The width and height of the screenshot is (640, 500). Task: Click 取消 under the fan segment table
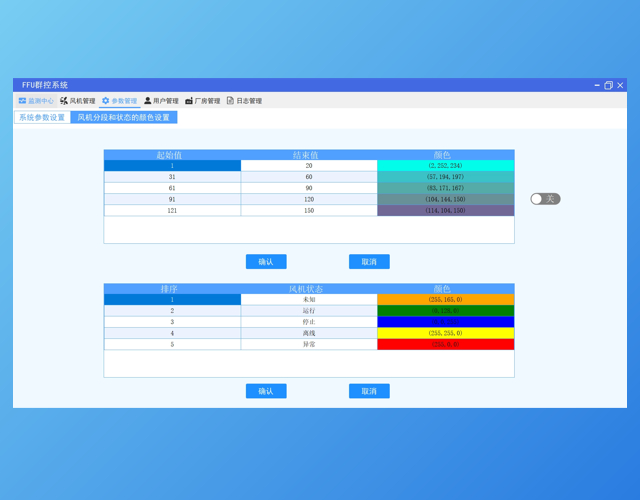369,262
